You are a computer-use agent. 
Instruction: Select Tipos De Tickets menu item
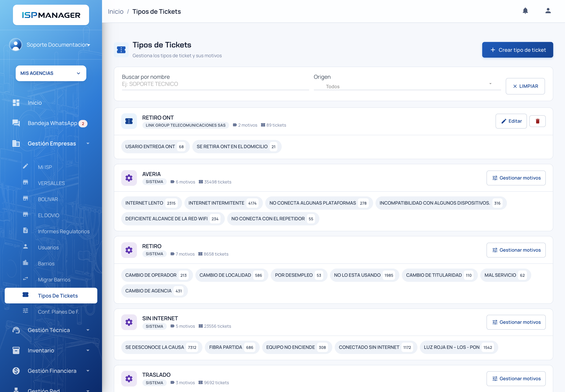coord(51,296)
